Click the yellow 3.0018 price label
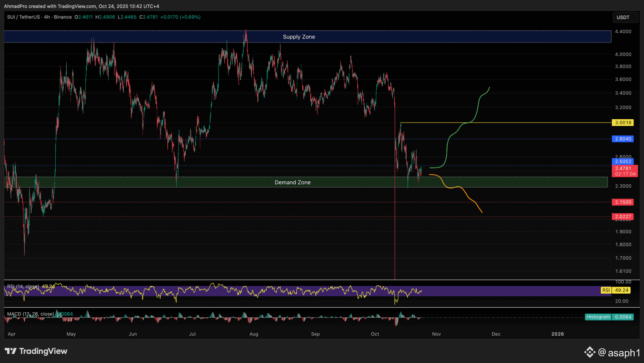This screenshot has width=644, height=363. (x=623, y=123)
